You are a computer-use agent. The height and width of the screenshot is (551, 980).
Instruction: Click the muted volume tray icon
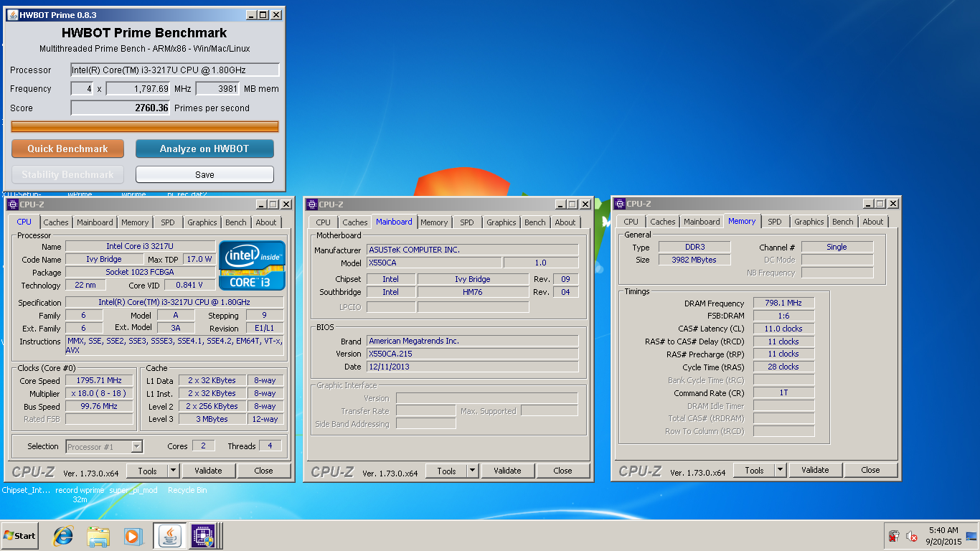pyautogui.click(x=912, y=536)
